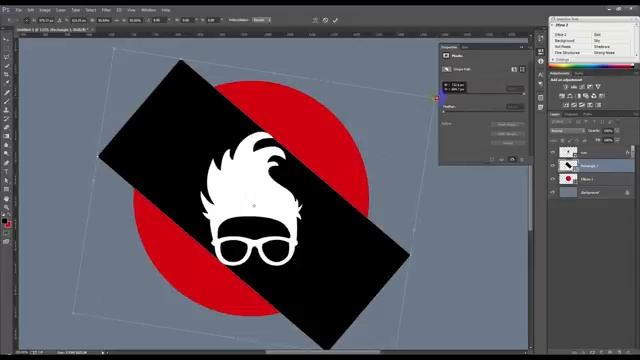Add Hue/Saturation adjustment layer

562,96
